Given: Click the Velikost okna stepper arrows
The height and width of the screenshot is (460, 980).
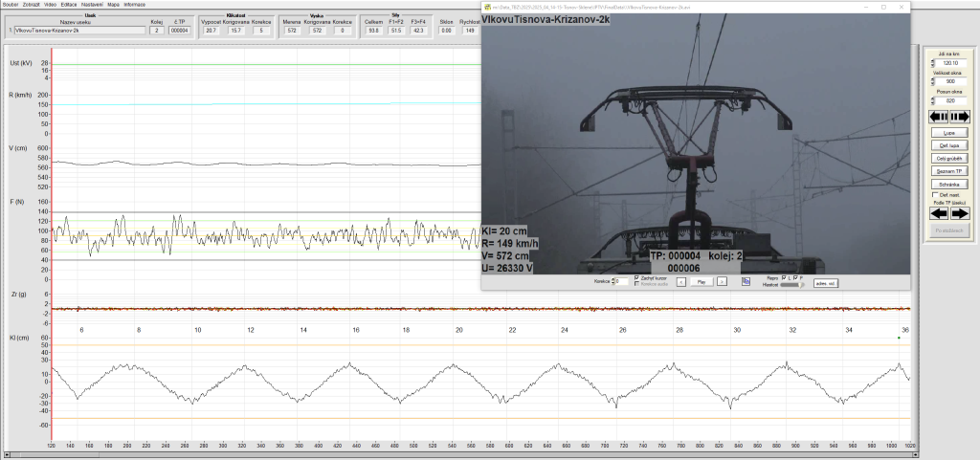Looking at the screenshot, I should 932,81.
